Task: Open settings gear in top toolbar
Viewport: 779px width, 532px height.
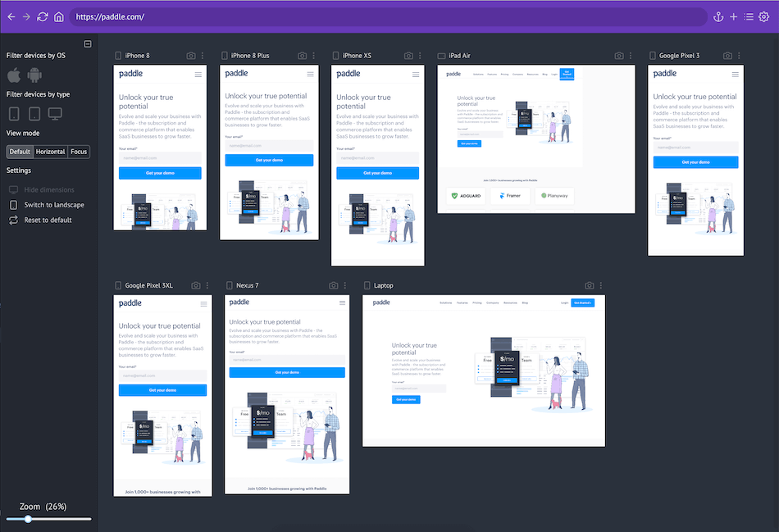Action: pos(764,17)
